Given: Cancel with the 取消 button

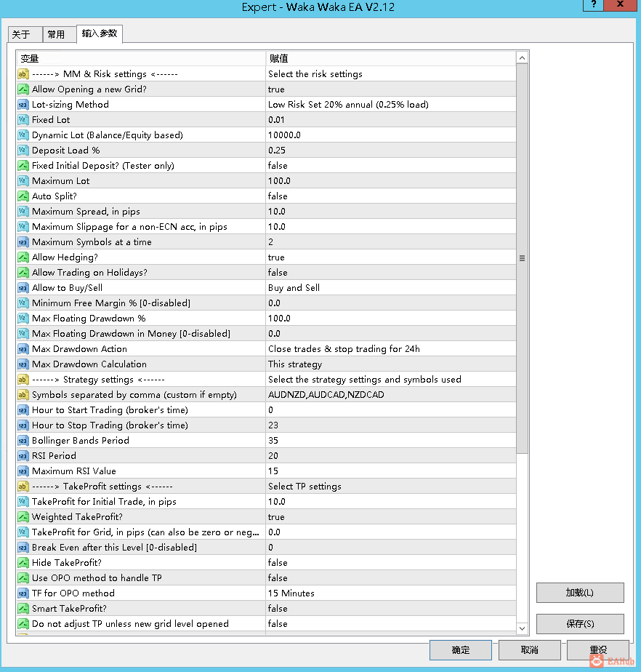Looking at the screenshot, I should [x=530, y=650].
